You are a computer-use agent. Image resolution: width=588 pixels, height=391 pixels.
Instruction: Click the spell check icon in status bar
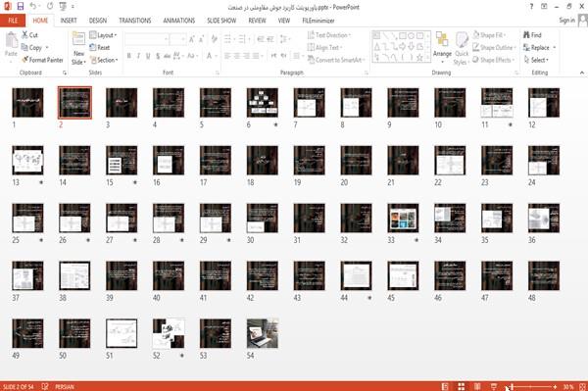point(45,386)
